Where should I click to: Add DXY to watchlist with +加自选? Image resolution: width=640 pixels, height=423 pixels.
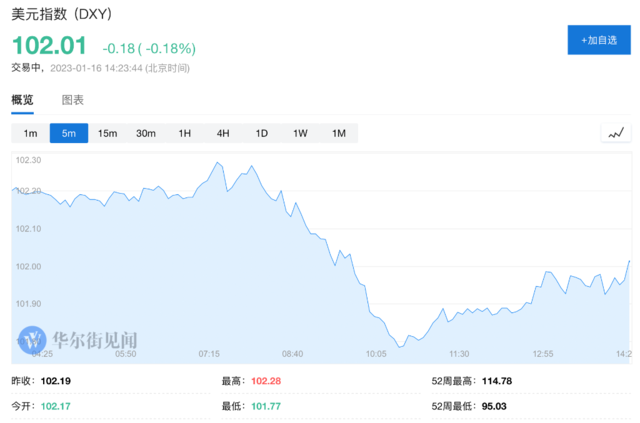pyautogui.click(x=599, y=40)
